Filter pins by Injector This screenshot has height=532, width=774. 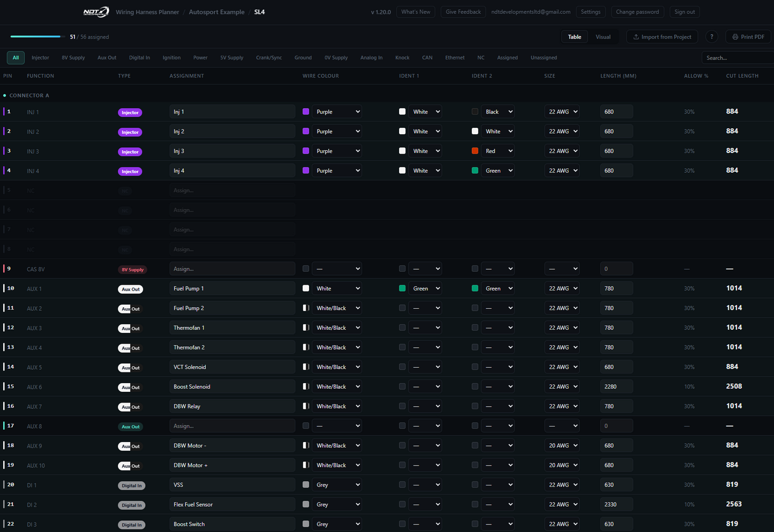tap(40, 58)
